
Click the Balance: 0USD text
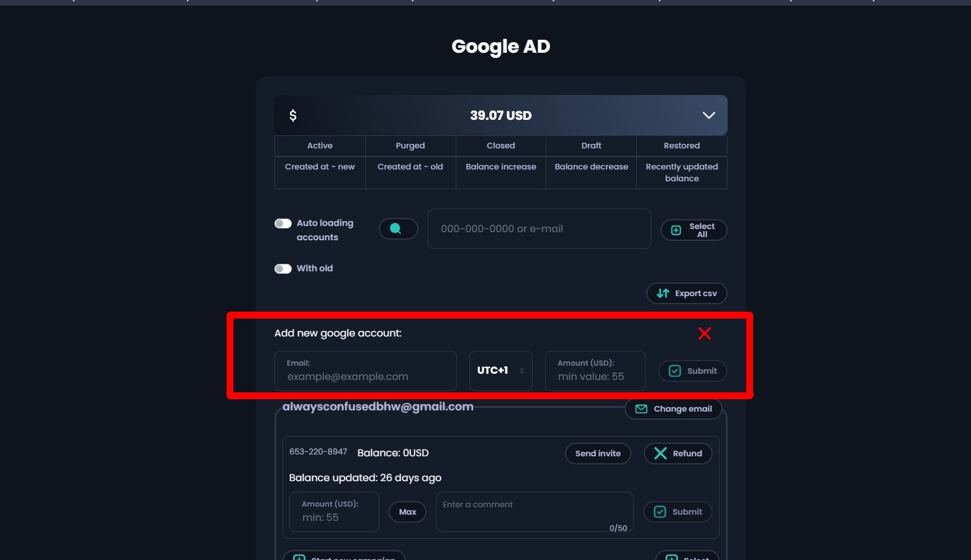coord(393,453)
